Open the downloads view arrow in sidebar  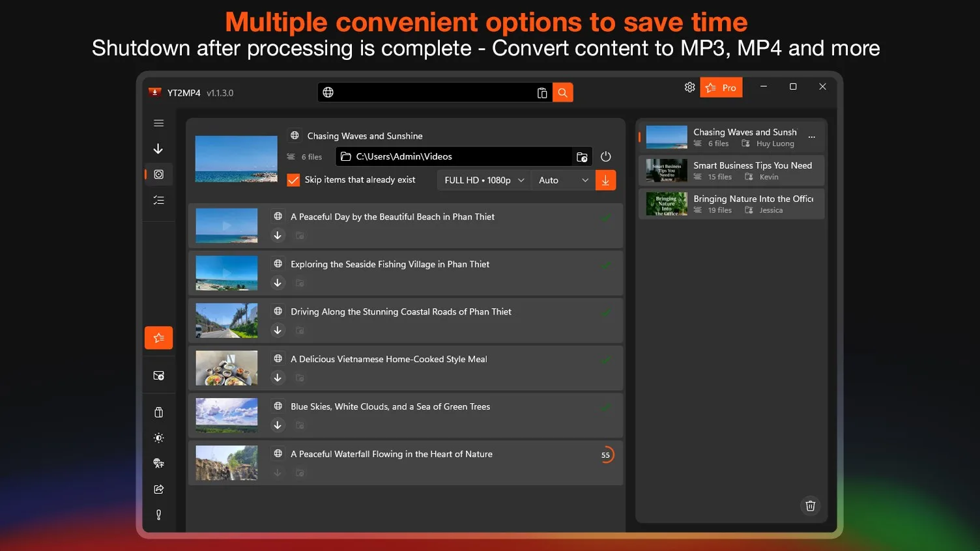click(158, 149)
